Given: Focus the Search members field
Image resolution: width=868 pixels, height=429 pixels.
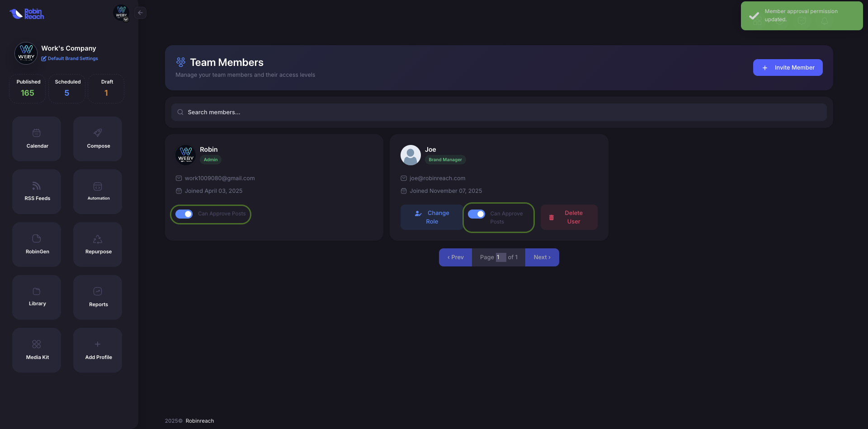Looking at the screenshot, I should (499, 112).
